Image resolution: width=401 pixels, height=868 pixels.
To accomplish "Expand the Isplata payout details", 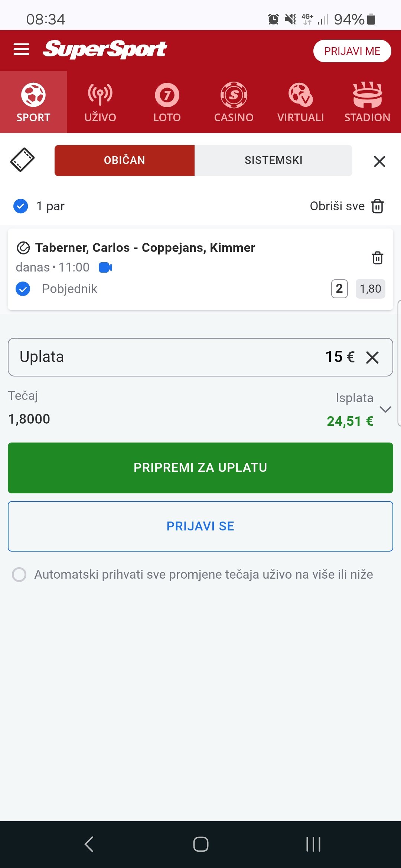I will pyautogui.click(x=385, y=410).
